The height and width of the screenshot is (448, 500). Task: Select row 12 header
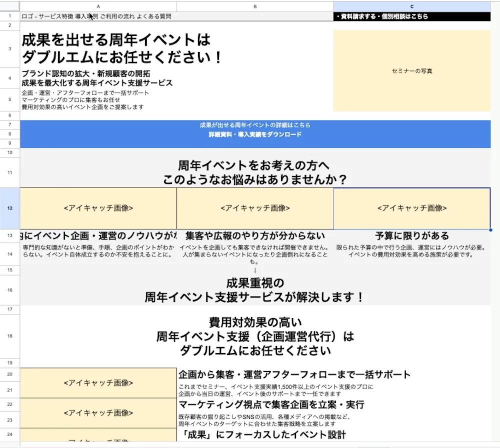(10, 208)
